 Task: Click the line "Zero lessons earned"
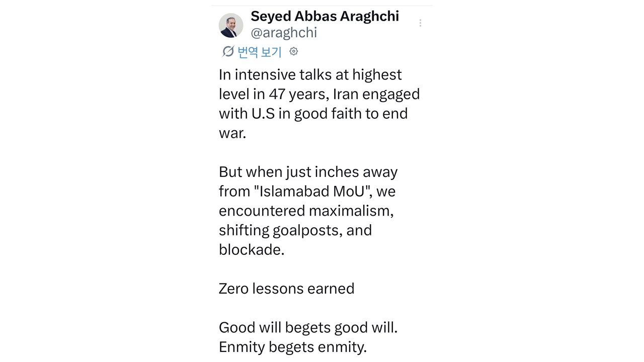286,289
